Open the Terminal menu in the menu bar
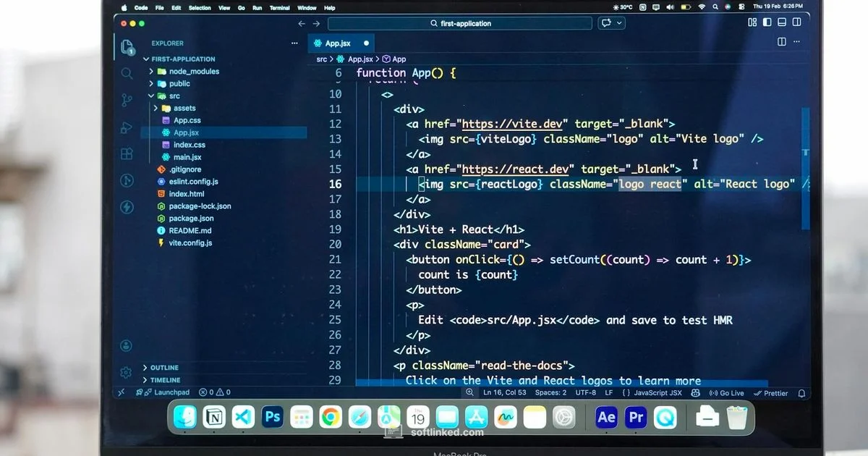 coord(279,8)
